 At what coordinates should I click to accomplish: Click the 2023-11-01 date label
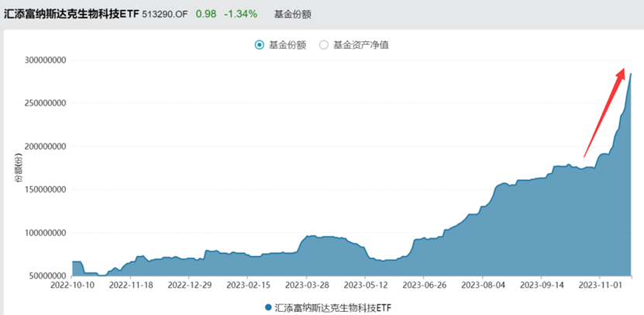pyautogui.click(x=600, y=285)
